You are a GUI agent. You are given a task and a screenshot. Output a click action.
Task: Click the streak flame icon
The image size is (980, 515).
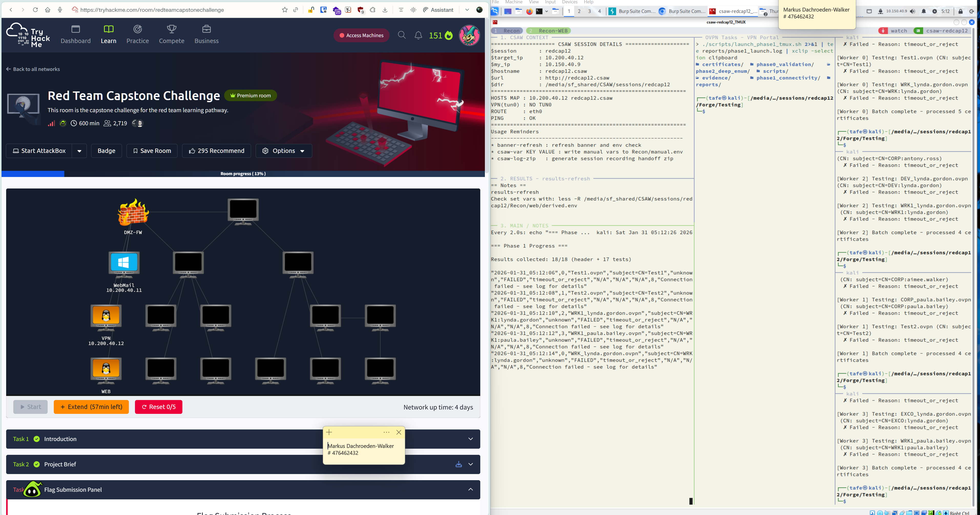(x=449, y=36)
